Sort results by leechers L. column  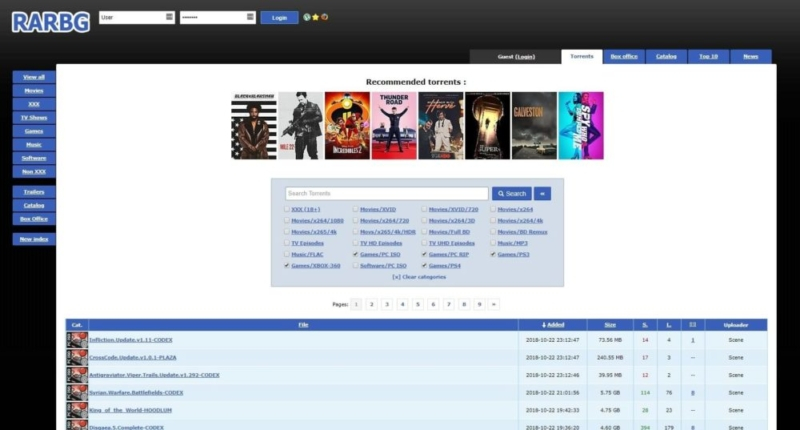[669, 325]
